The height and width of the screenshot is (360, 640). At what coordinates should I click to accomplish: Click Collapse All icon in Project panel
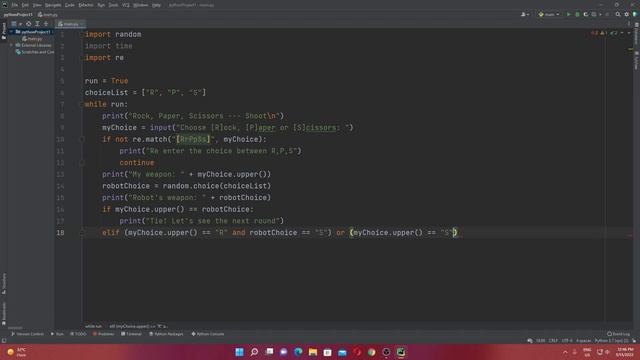pyautogui.click(x=46, y=24)
